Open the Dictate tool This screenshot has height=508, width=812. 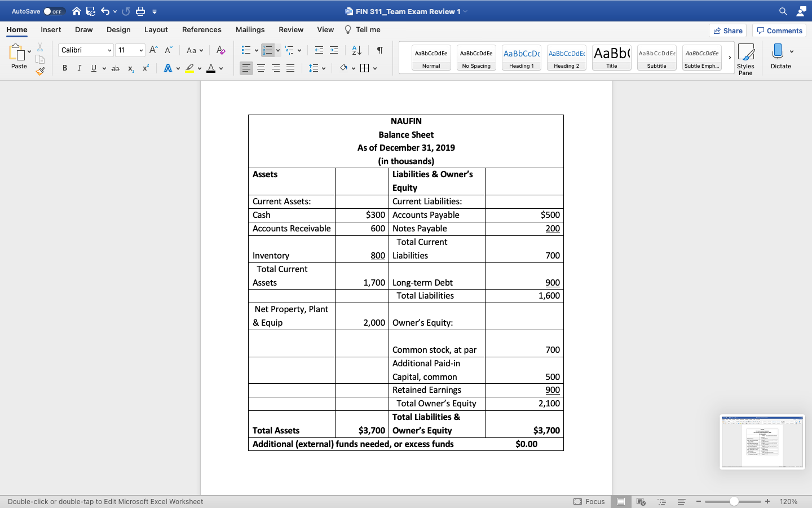(781, 56)
